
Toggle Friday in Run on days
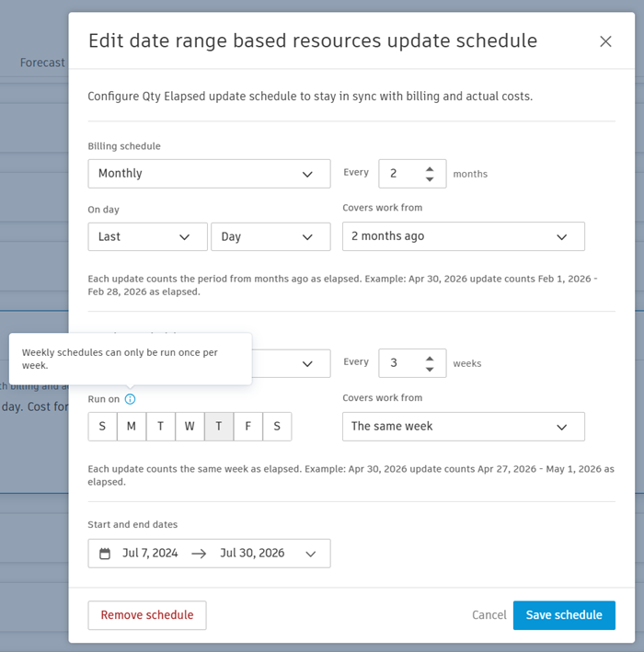248,427
